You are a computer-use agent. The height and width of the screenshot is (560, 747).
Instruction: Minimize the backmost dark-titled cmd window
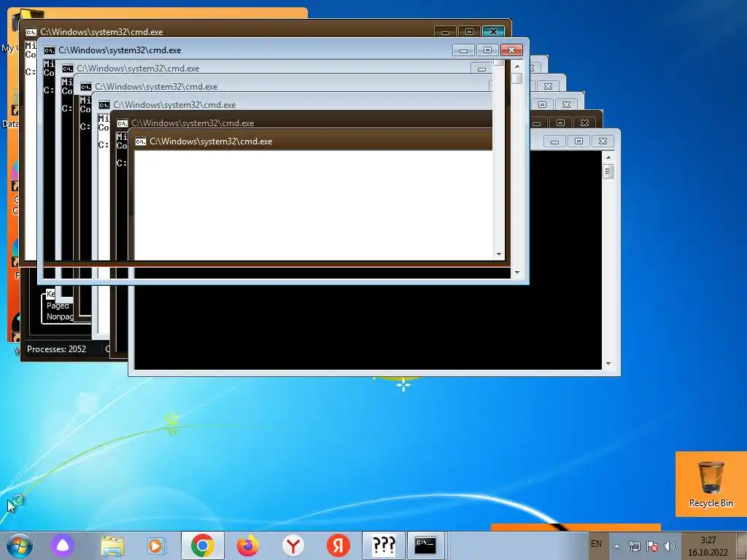coord(446,32)
